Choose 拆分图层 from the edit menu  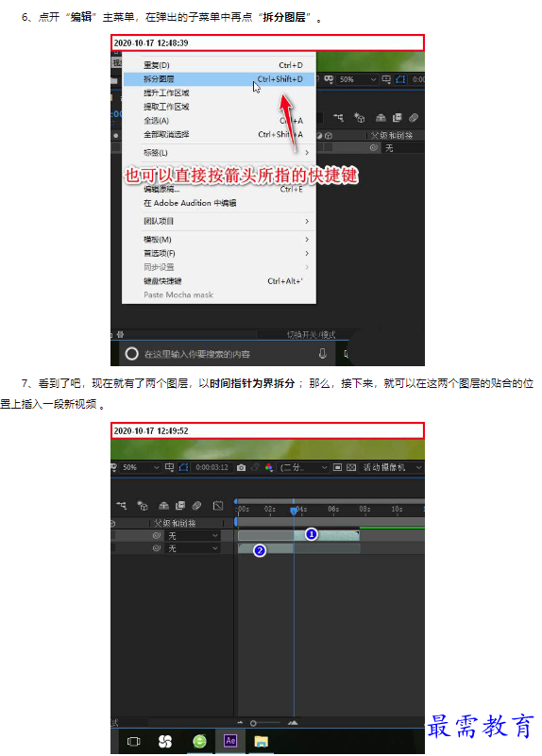coord(219,79)
